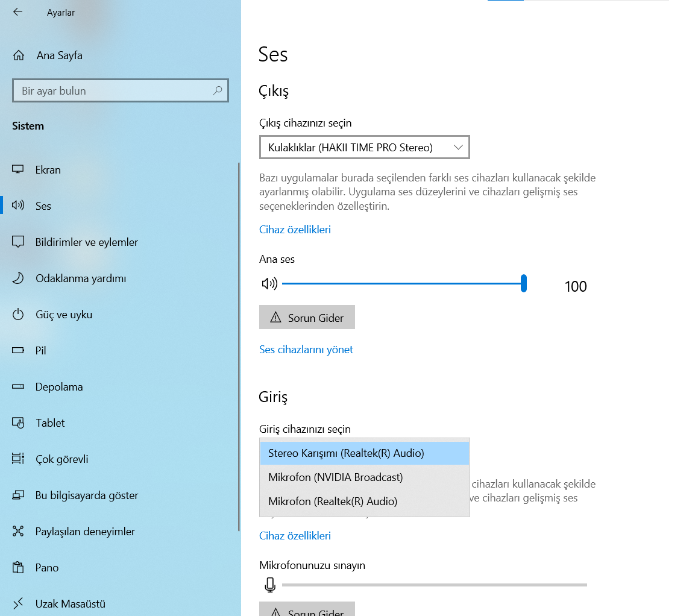Click the Ana ses volume slider
The image size is (695, 616).
point(403,283)
